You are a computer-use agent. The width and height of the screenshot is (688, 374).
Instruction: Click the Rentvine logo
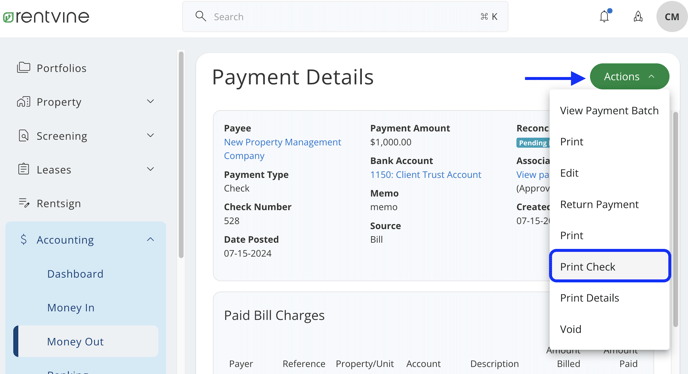coord(46,17)
